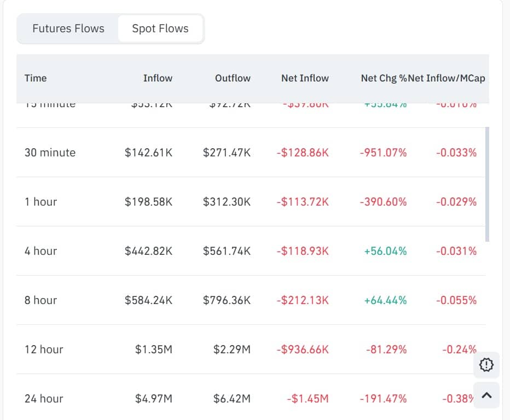The height and width of the screenshot is (420, 510).
Task: Click the table's vertical scrollbar
Action: point(487,184)
